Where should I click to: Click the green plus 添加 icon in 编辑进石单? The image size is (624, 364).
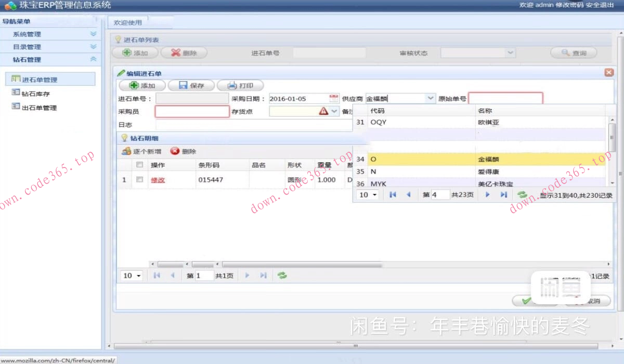[x=134, y=86]
